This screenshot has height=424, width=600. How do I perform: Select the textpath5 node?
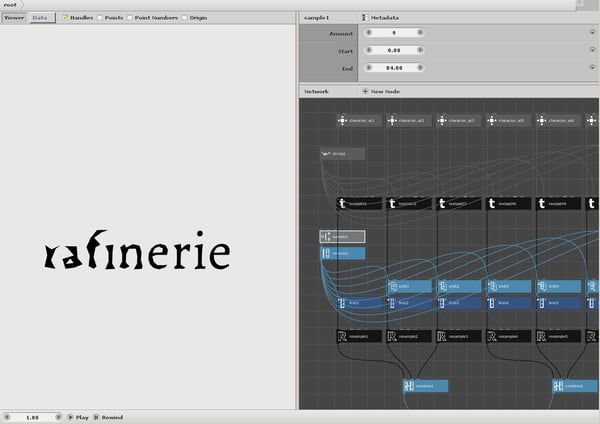558,204
